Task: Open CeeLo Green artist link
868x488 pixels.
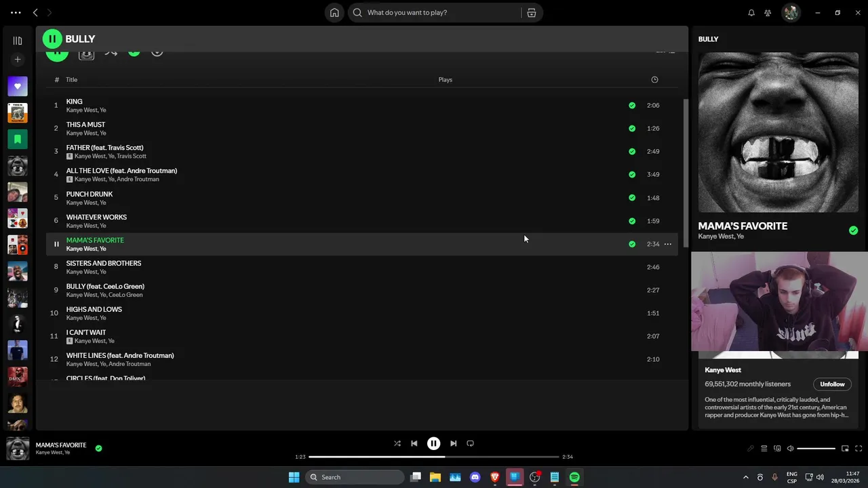Action: point(125,295)
